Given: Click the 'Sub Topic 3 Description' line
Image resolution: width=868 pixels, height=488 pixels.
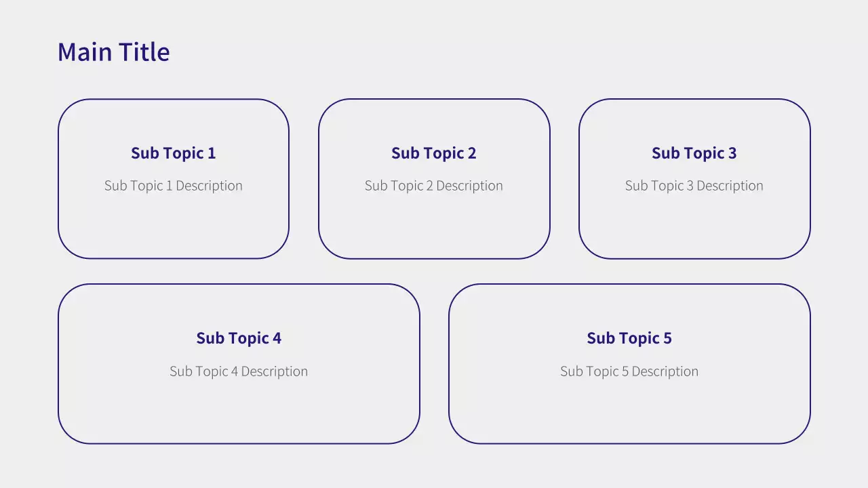Looking at the screenshot, I should [694, 186].
